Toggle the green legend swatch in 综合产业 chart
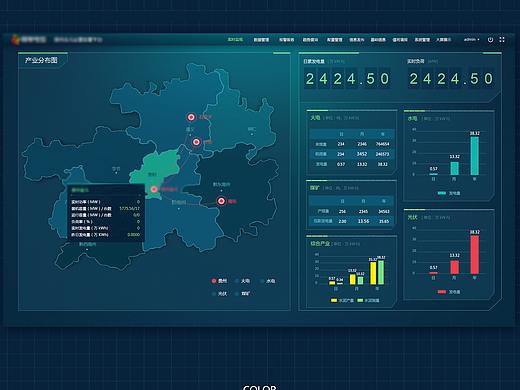The height and width of the screenshot is (390, 520). pos(360,300)
